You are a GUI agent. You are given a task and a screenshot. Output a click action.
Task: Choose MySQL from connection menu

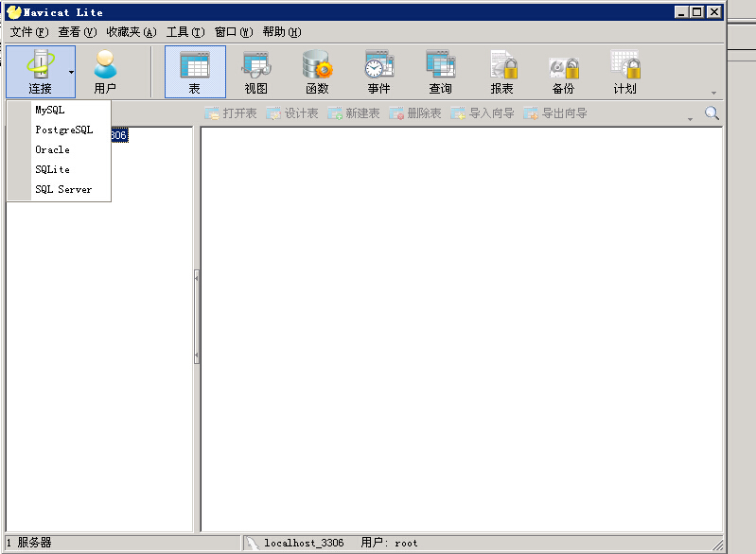point(59,110)
